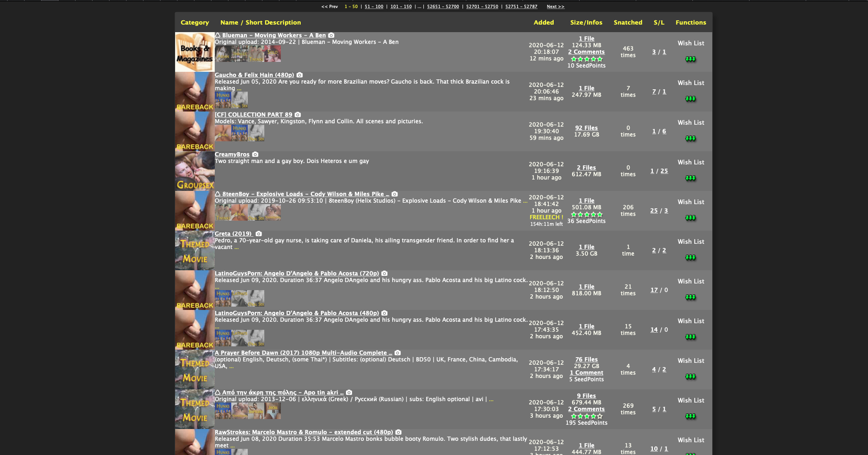
Task: Add CreamyBros to the Wish List
Action: (691, 162)
